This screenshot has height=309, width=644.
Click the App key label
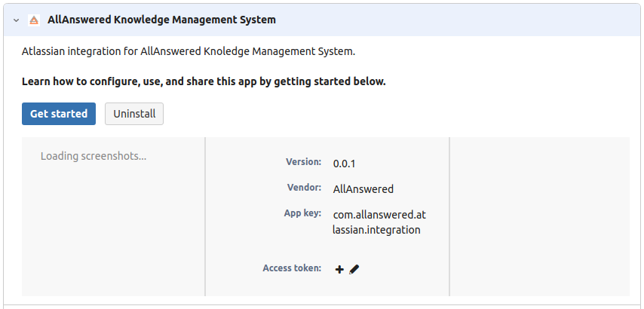pos(302,213)
